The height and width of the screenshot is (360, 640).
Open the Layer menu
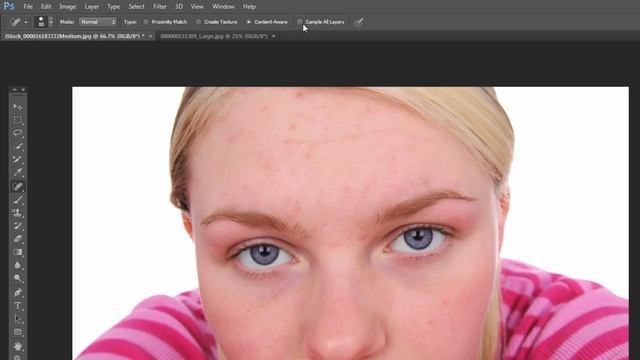tap(91, 7)
